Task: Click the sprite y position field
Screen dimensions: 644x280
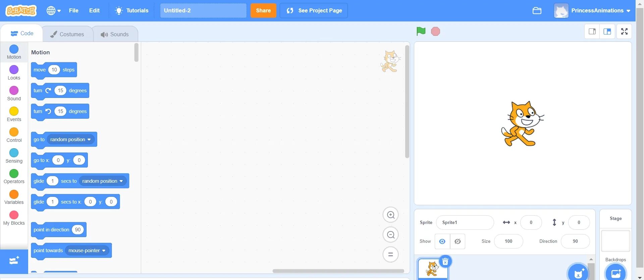Action: click(x=579, y=223)
